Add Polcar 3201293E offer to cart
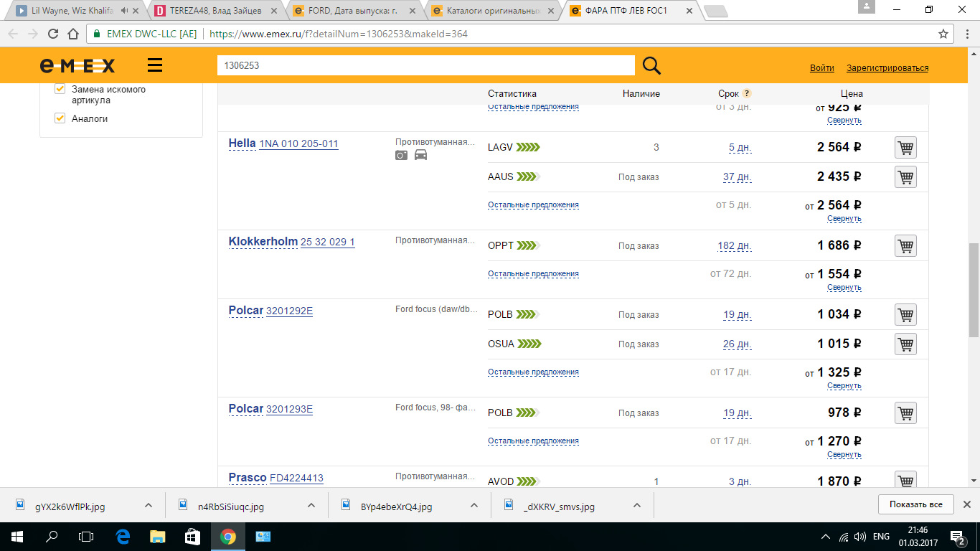This screenshot has height=551, width=980. (x=905, y=413)
